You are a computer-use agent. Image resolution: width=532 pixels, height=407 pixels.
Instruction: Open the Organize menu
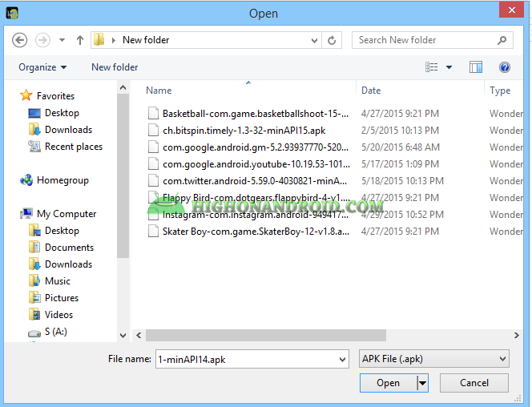[x=42, y=67]
